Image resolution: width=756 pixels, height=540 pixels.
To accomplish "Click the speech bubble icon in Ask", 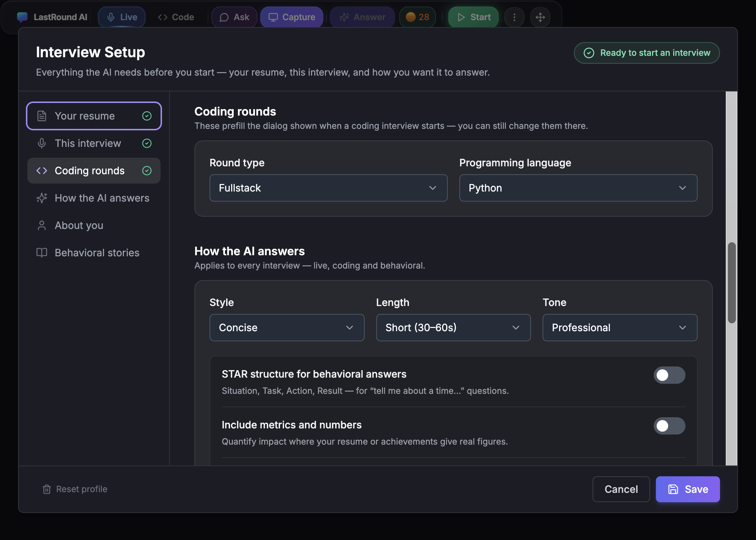I will 224,17.
